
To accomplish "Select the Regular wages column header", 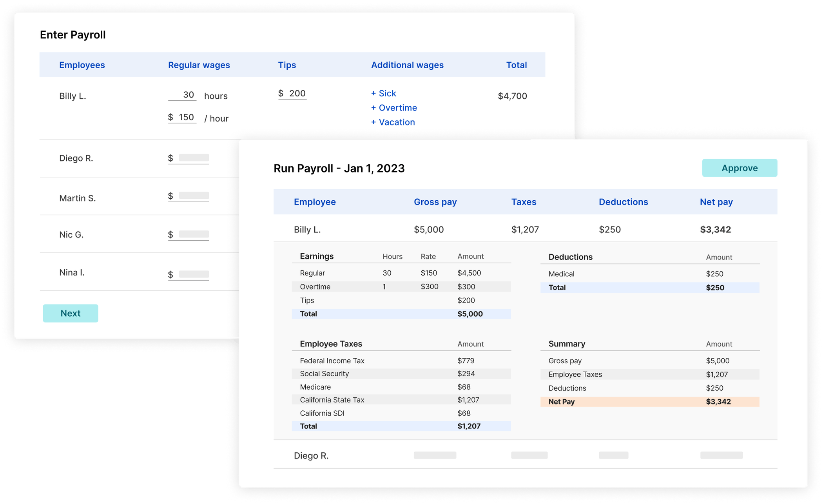I will pos(199,65).
